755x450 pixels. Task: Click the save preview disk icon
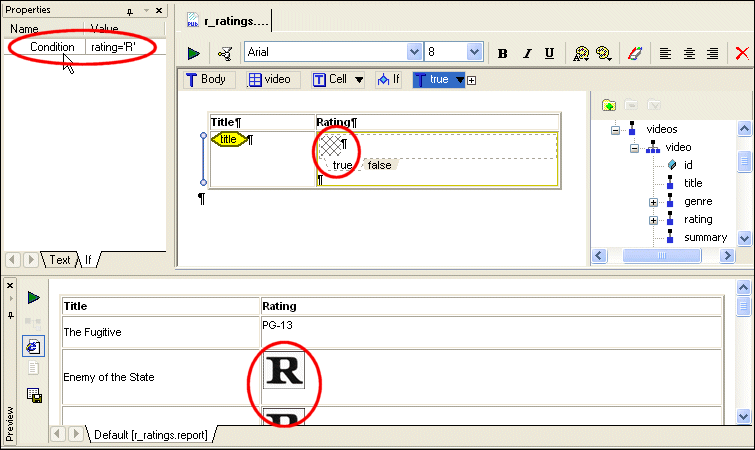[x=33, y=394]
